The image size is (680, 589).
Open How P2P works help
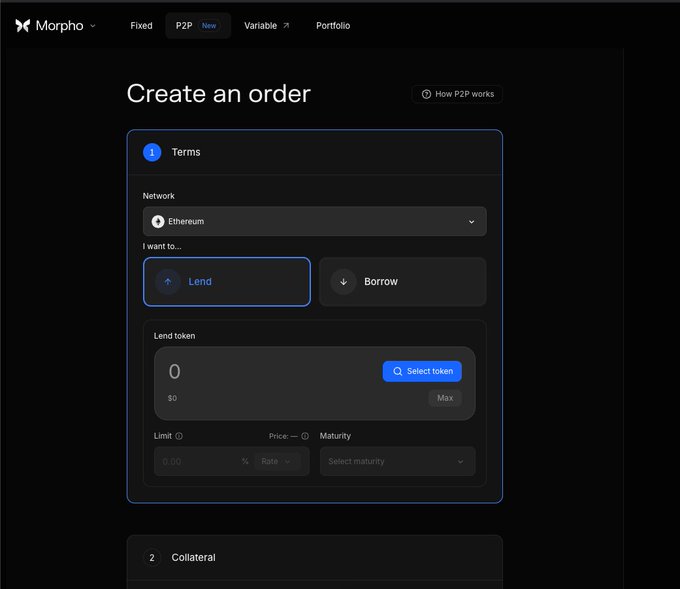pos(457,94)
